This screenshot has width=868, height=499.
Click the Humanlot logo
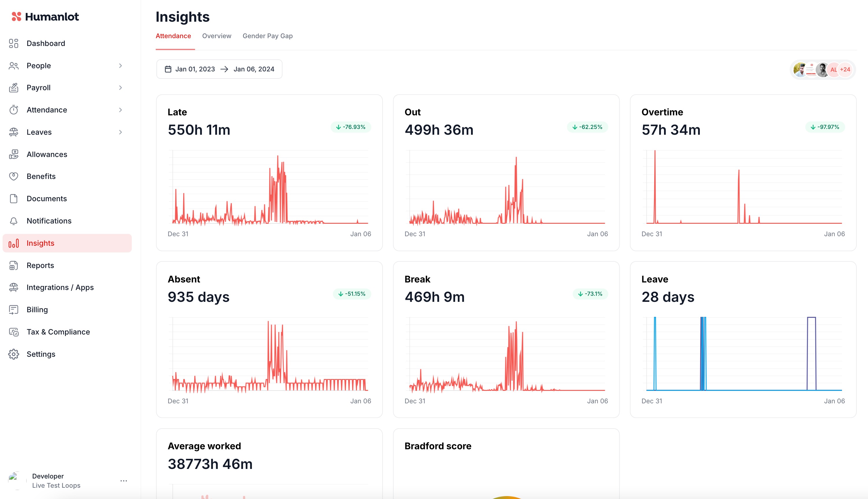[45, 16]
